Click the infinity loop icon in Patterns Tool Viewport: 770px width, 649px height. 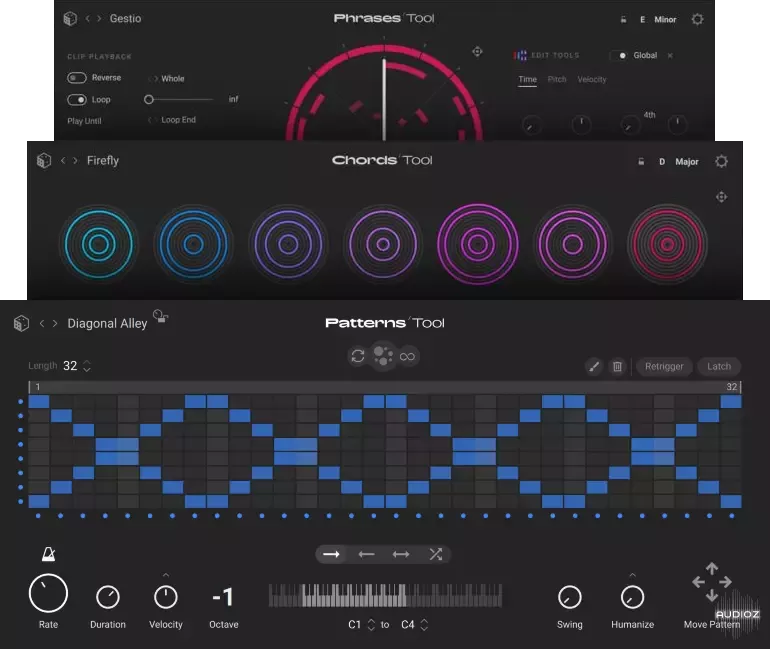408,356
